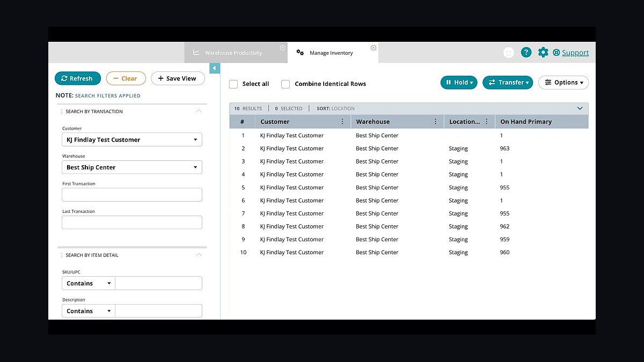Click the Last Transaction input field

(132, 223)
